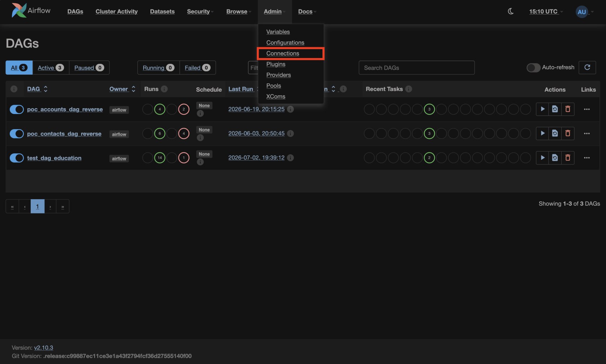This screenshot has width=606, height=364.
Task: Trigger test_dag_education with play icon
Action: point(543,158)
